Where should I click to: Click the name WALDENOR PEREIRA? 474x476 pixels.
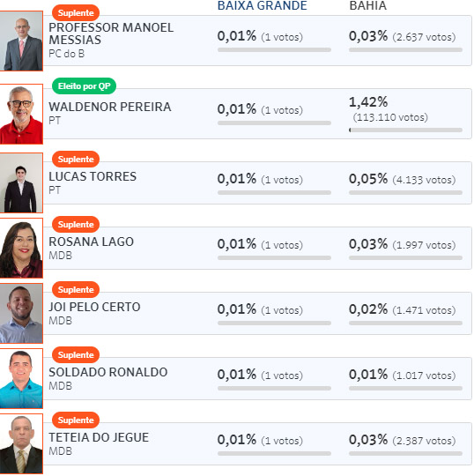pos(110,107)
